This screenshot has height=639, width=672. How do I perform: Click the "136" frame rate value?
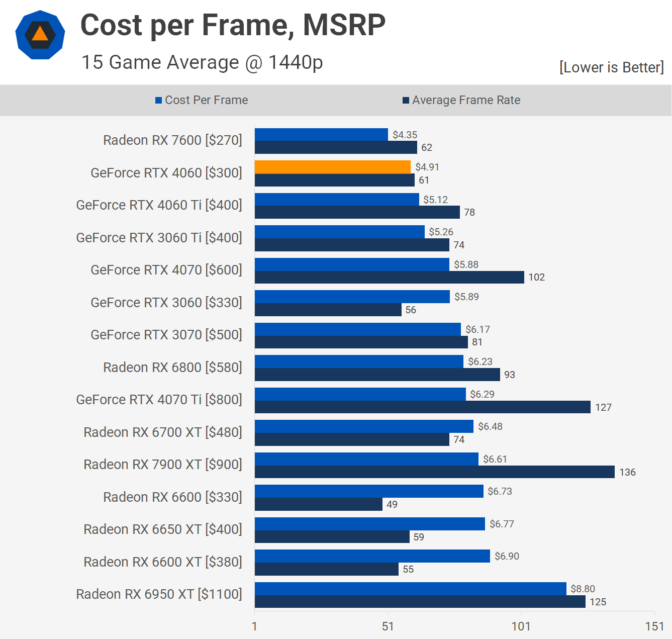click(x=628, y=472)
